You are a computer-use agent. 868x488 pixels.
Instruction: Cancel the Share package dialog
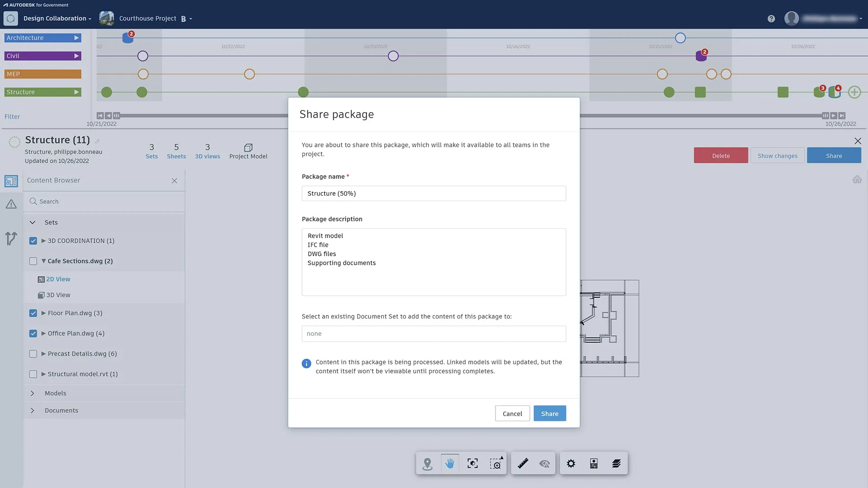[x=512, y=413]
